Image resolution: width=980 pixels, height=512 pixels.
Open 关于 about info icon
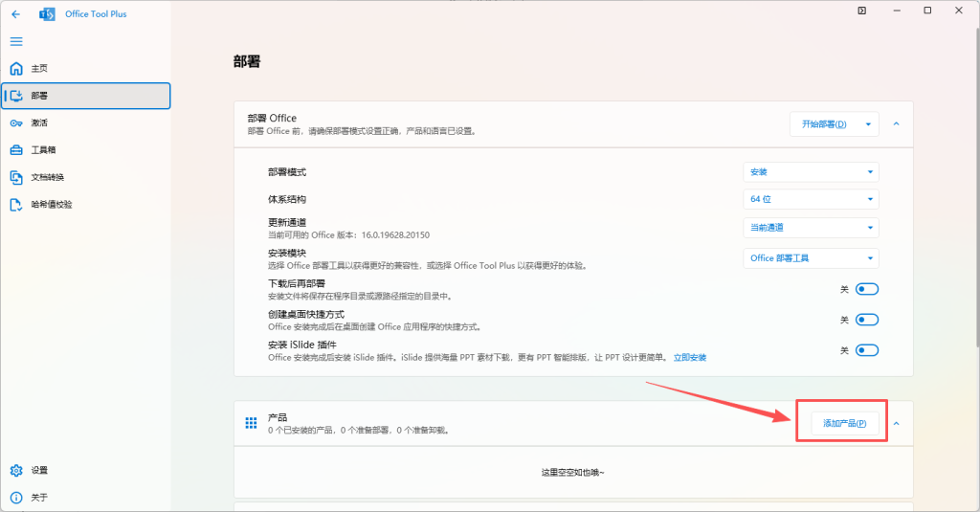16,498
